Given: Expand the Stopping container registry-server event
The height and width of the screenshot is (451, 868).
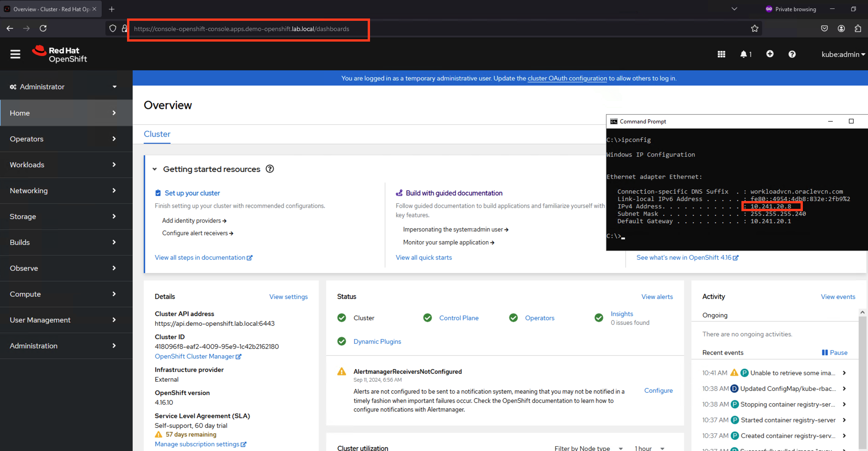Looking at the screenshot, I should [x=844, y=404].
